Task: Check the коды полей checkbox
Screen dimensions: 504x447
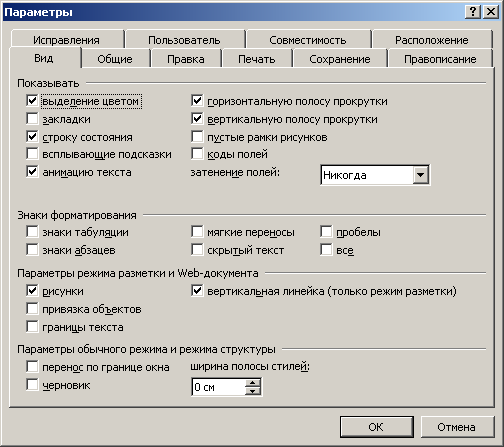Action: coord(197,154)
